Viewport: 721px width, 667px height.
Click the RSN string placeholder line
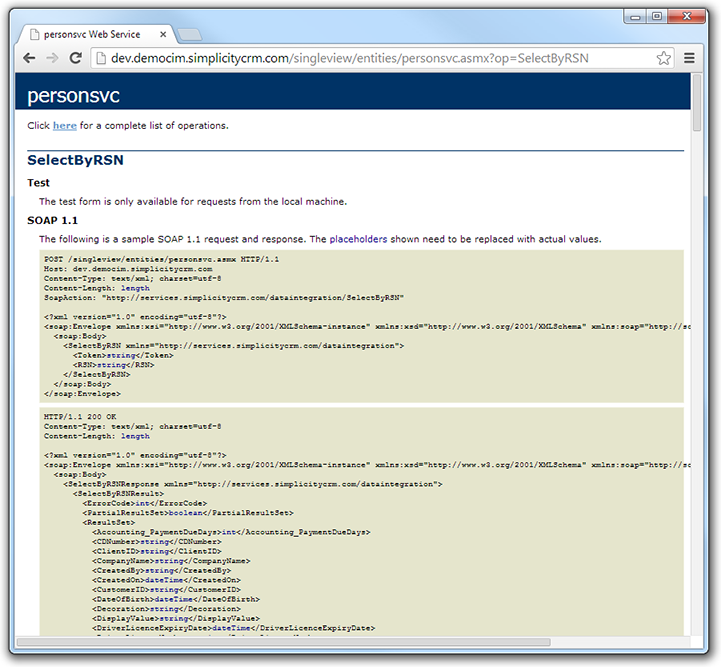coord(113,365)
